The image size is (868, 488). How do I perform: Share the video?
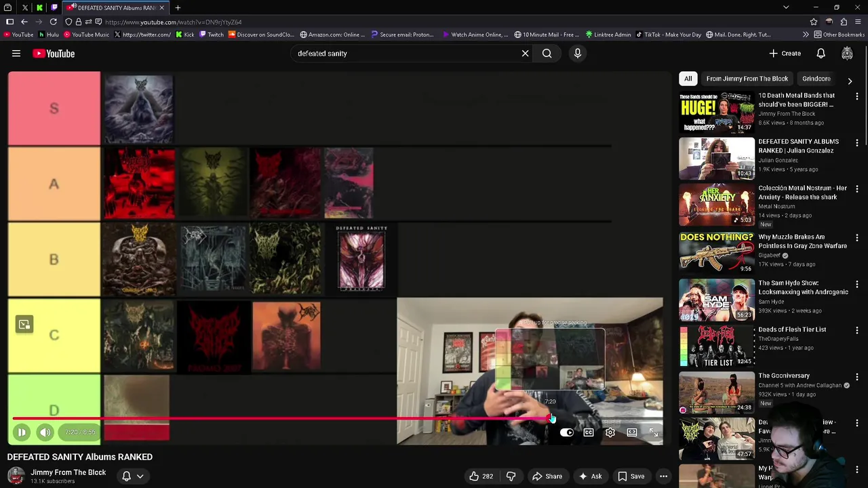pos(547,476)
